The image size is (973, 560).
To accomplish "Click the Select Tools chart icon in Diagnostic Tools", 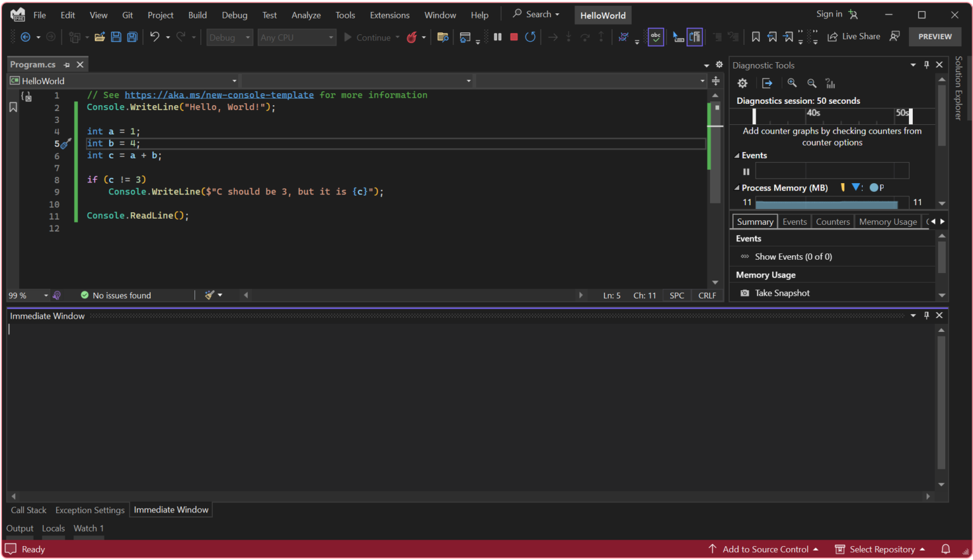I will tap(830, 83).
